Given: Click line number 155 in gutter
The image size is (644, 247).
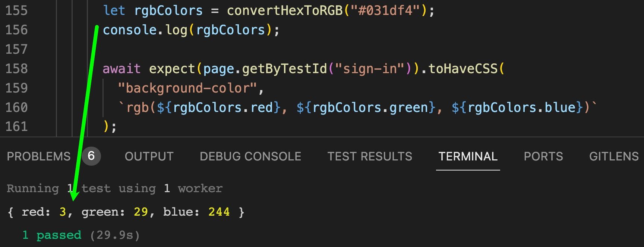Looking at the screenshot, I should tap(16, 10).
